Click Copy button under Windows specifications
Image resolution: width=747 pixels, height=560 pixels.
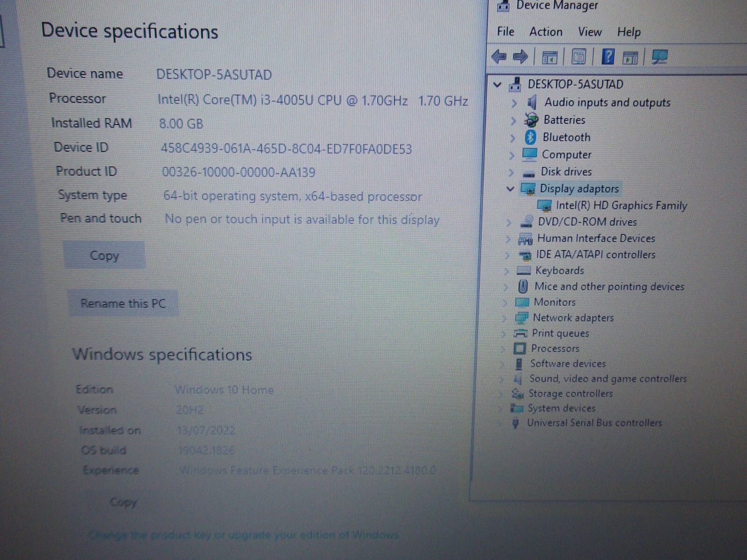point(123,503)
